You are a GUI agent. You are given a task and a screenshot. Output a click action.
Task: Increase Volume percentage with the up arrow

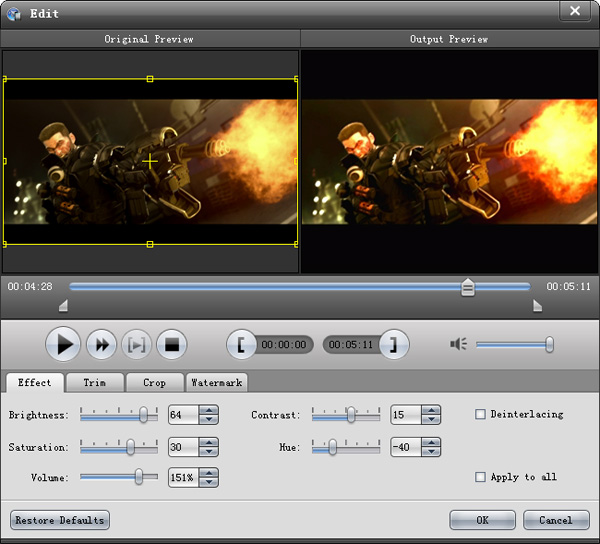209,473
